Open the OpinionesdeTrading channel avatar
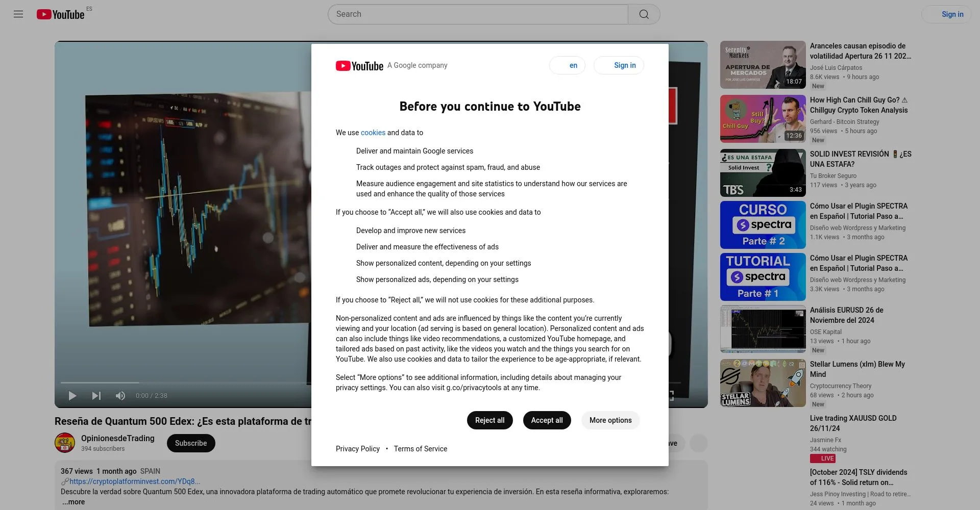 pyautogui.click(x=65, y=443)
